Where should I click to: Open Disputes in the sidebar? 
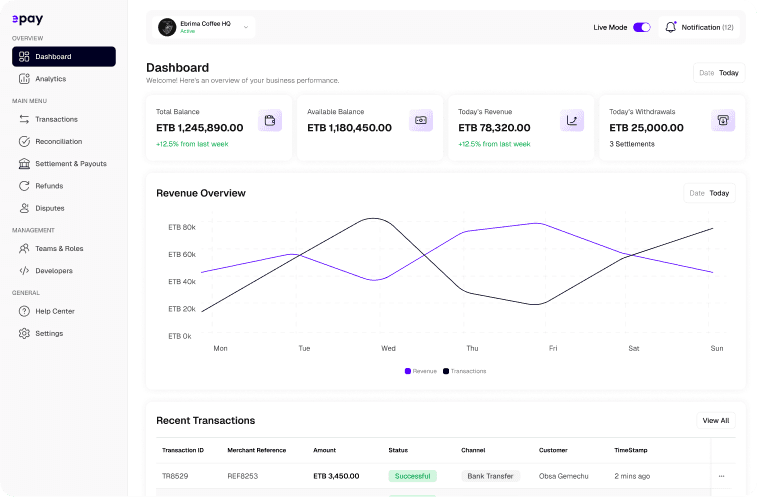pyautogui.click(x=64, y=208)
